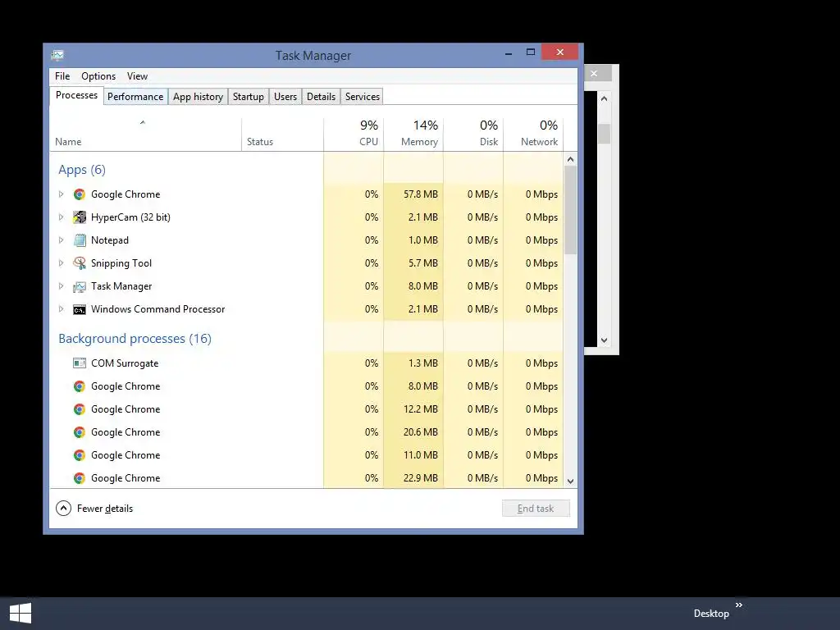Close the background window behind Task Manager
Image resolution: width=840 pixels, height=630 pixels.
[x=594, y=73]
